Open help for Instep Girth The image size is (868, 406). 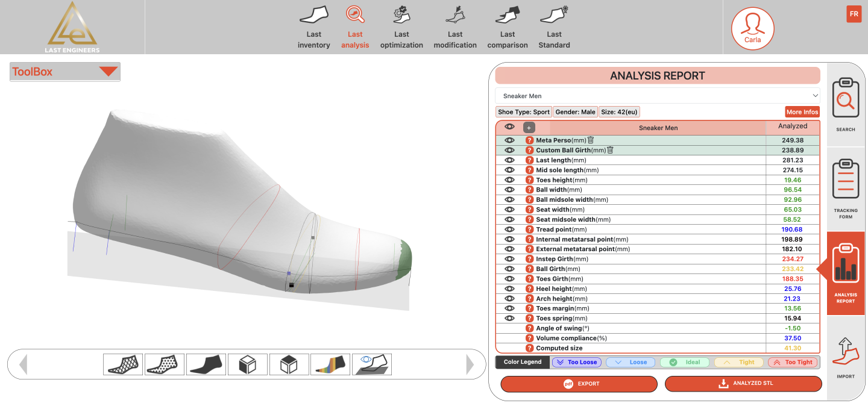point(529,259)
